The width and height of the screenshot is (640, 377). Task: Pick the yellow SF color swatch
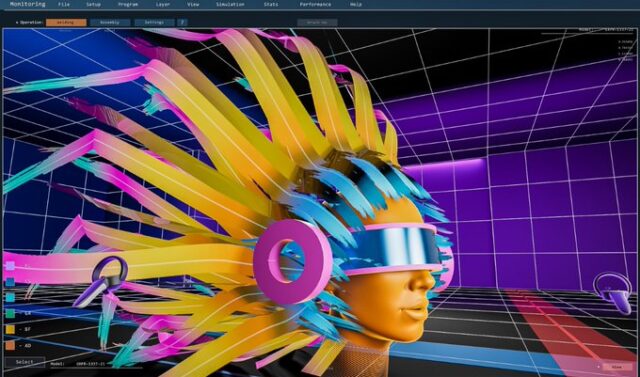click(x=10, y=329)
